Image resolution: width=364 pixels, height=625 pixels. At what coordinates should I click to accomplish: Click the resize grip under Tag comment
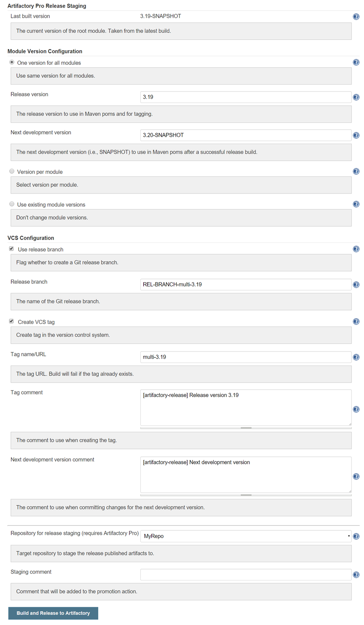pyautogui.click(x=246, y=428)
